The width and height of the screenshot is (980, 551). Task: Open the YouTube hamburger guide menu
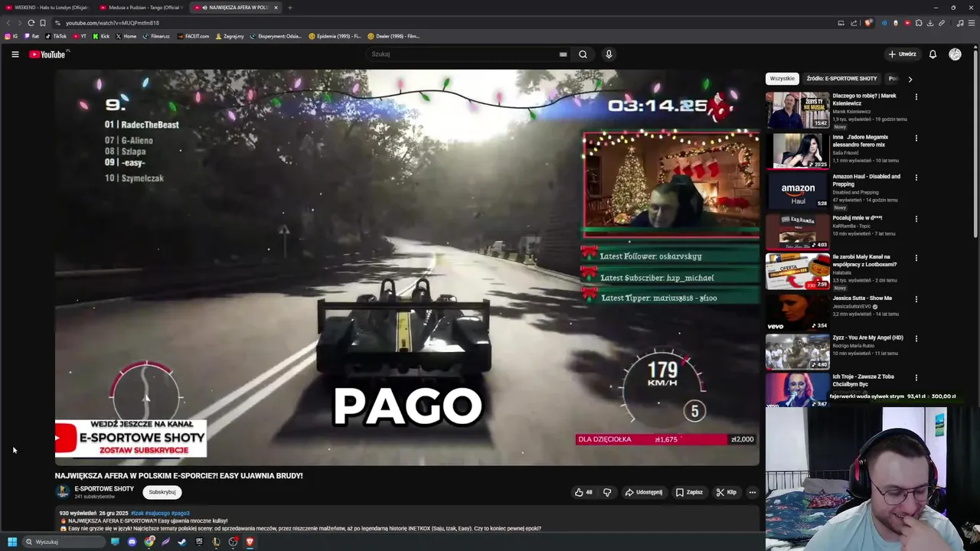pos(15,54)
